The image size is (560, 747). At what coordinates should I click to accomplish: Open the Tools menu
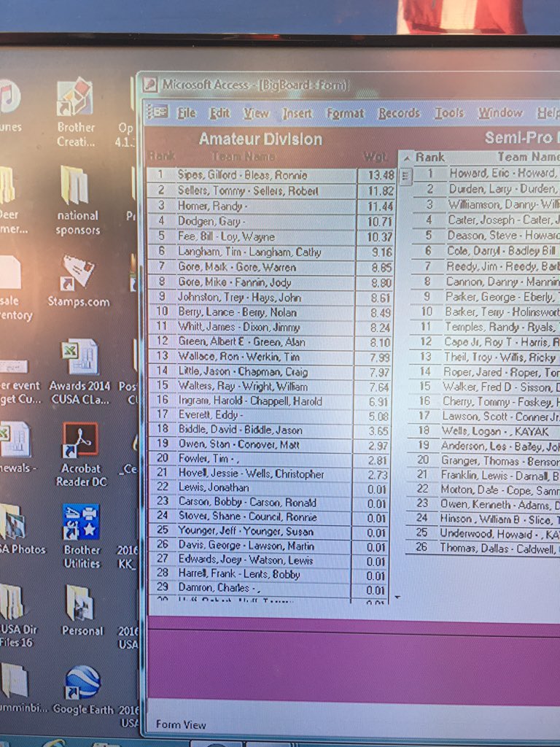[448, 113]
